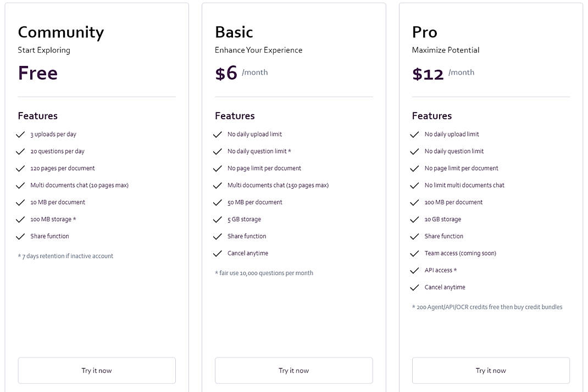
Task: Click the 'Free' price label
Action: 37,72
